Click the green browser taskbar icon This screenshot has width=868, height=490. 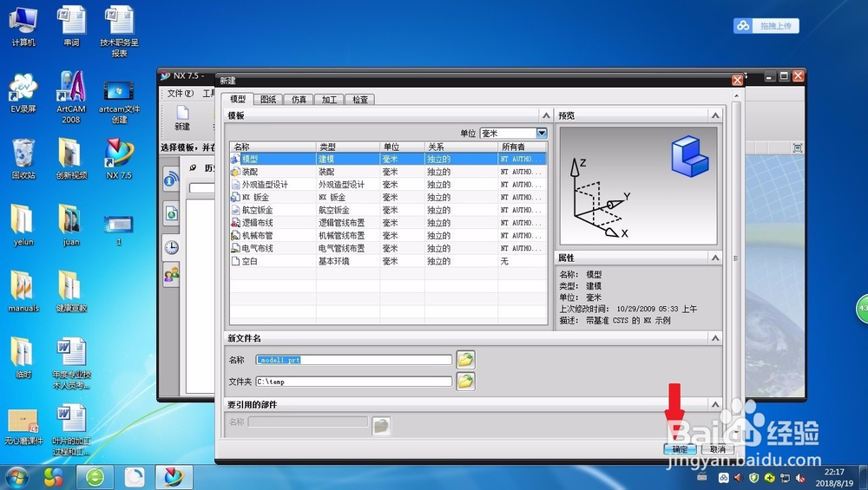pyautogui.click(x=95, y=477)
